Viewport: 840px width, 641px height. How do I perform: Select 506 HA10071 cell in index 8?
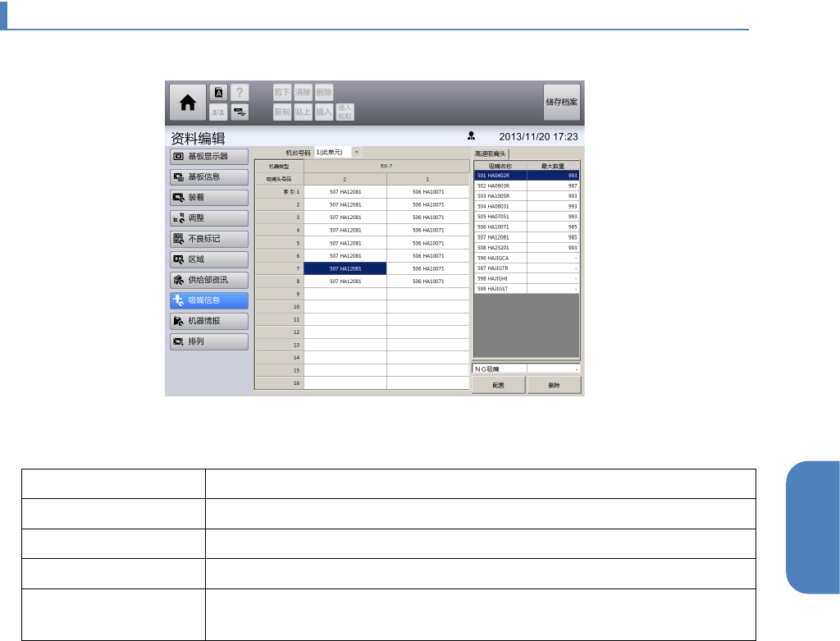pos(428,282)
